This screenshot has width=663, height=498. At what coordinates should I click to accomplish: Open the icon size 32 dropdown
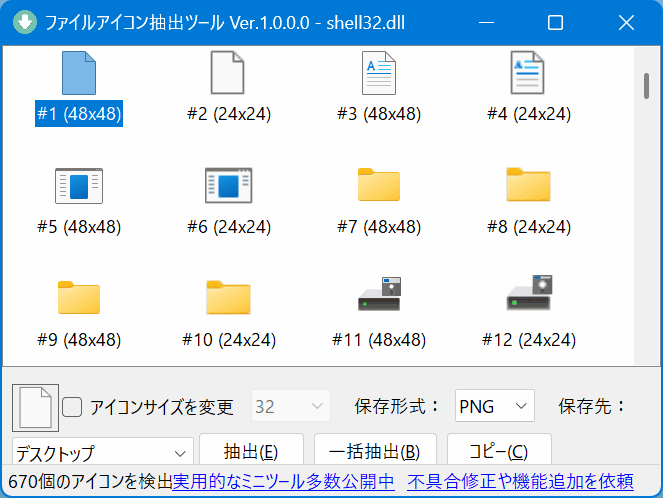point(290,406)
